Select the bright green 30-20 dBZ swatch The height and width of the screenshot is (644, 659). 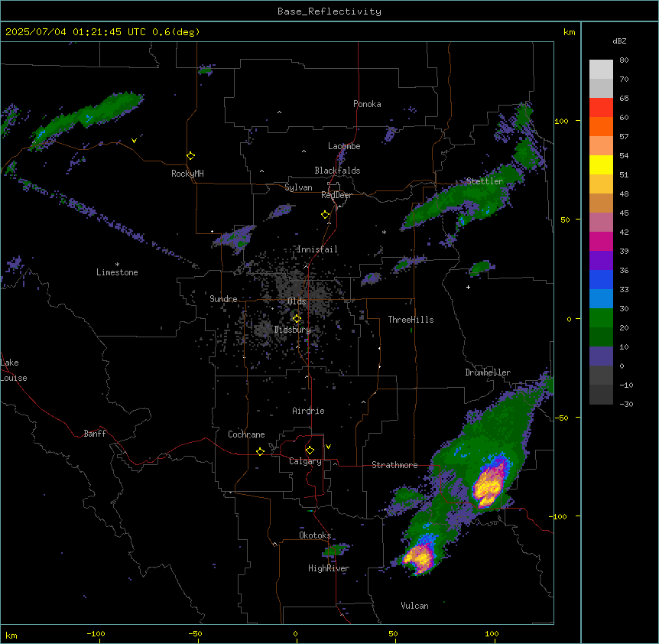pyautogui.click(x=601, y=318)
